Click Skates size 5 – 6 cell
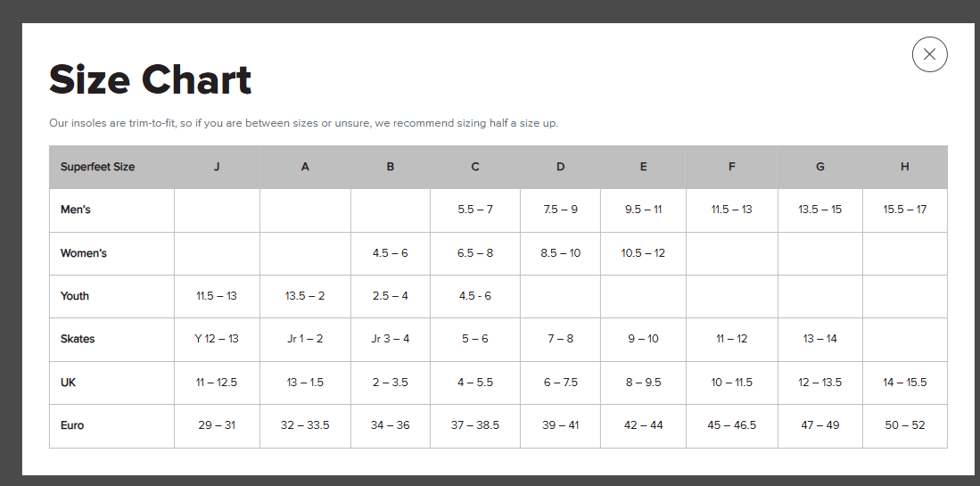The height and width of the screenshot is (486, 980). [475, 339]
